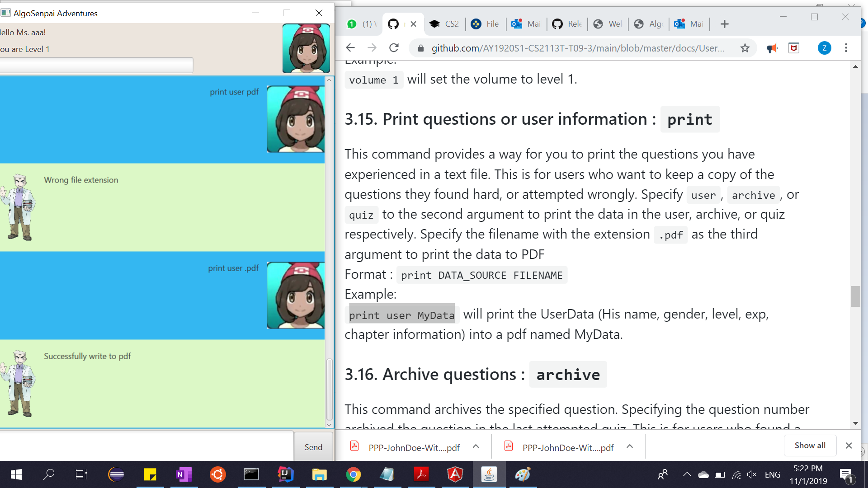Go forward in Chrome

point(372,48)
